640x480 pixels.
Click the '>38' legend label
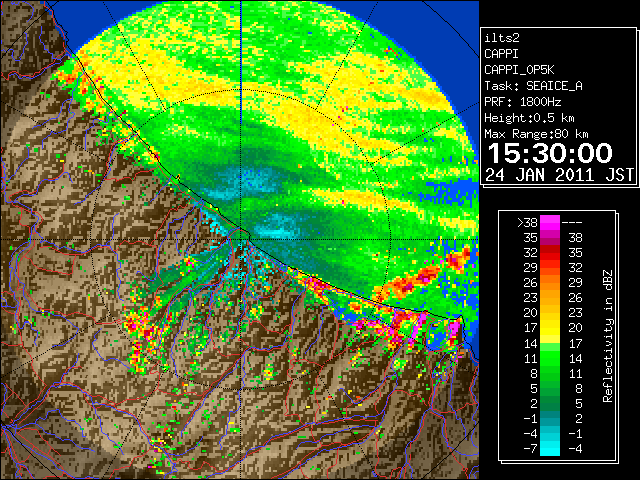[x=528, y=222]
